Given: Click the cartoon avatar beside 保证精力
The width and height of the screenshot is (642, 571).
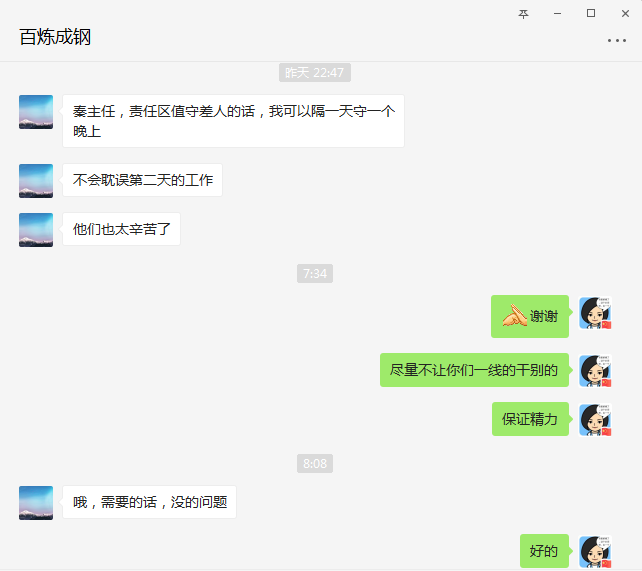Looking at the screenshot, I should (595, 420).
